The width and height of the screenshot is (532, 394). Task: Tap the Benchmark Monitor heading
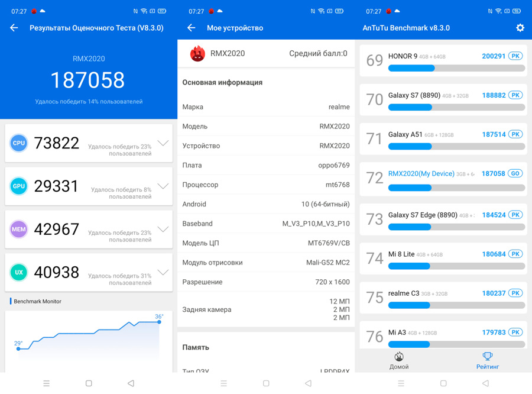click(x=37, y=301)
